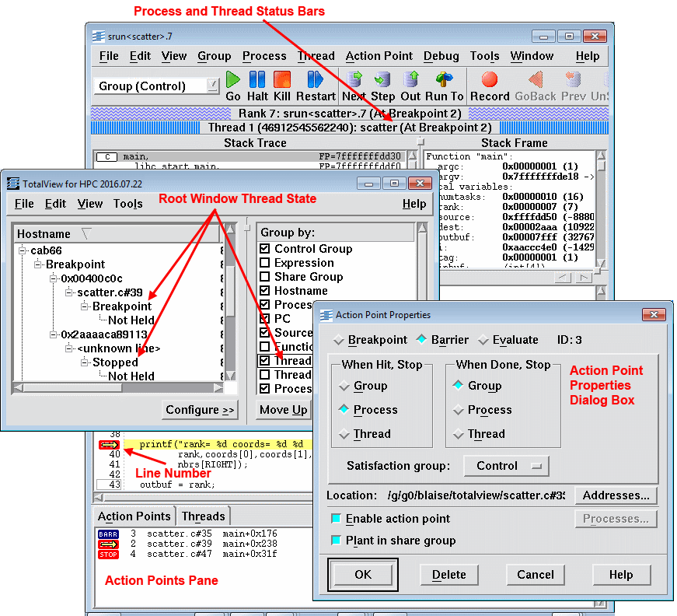
Task: Collapse the cab66 tree node
Action: 22,250
